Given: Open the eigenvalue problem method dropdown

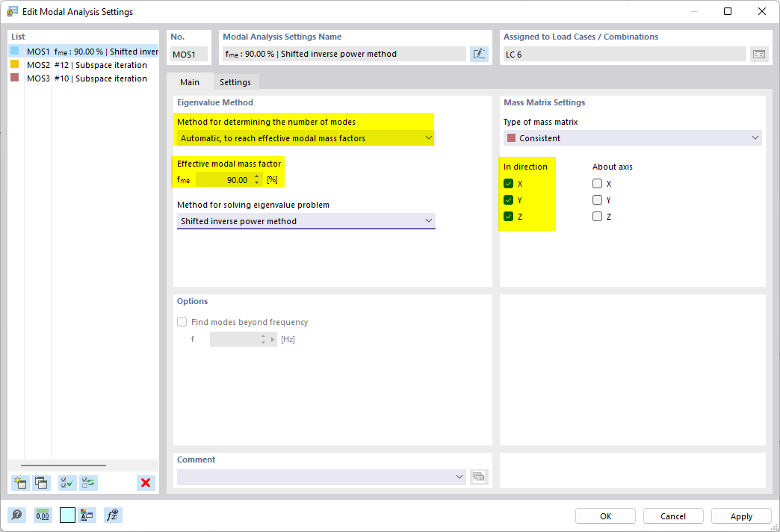Looking at the screenshot, I should 428,221.
